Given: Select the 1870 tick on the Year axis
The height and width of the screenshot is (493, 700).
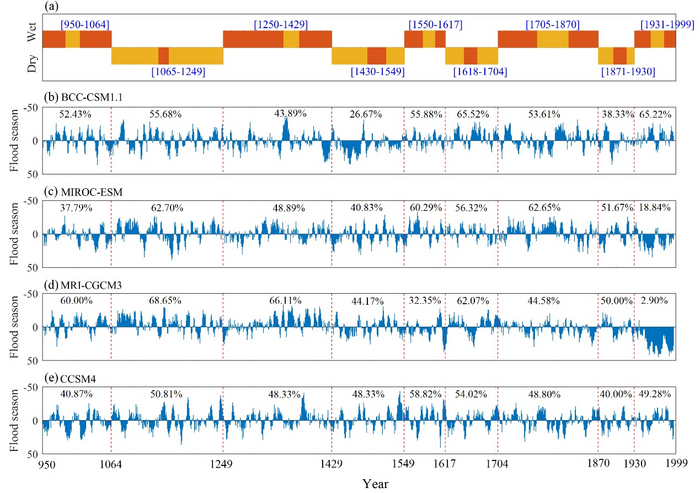Looking at the screenshot, I should click(598, 464).
